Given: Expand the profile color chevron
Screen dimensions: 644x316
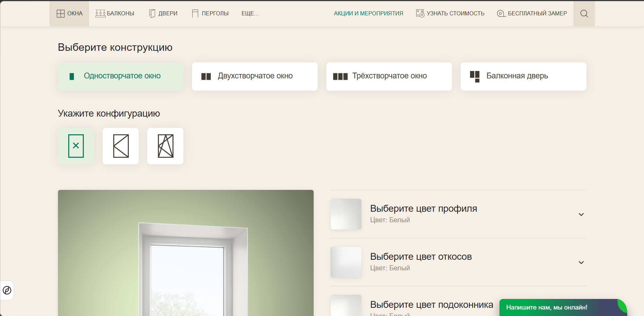Looking at the screenshot, I should coord(581,214).
